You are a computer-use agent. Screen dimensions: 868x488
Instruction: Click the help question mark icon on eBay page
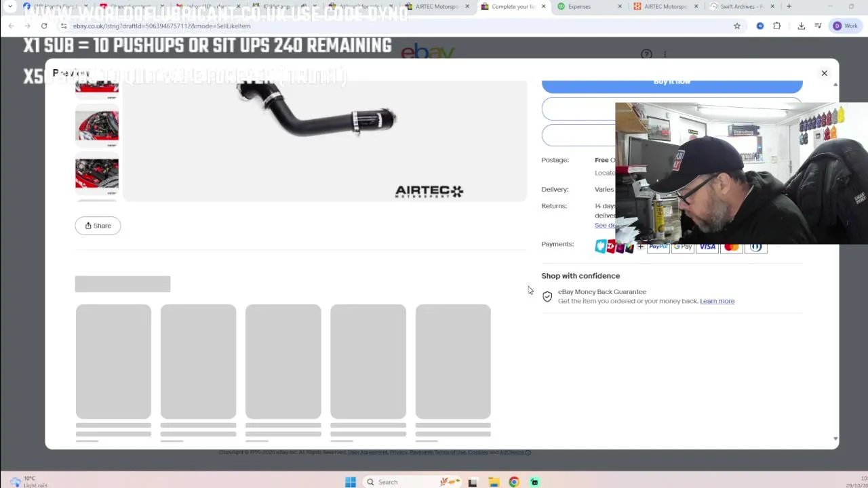[646, 54]
